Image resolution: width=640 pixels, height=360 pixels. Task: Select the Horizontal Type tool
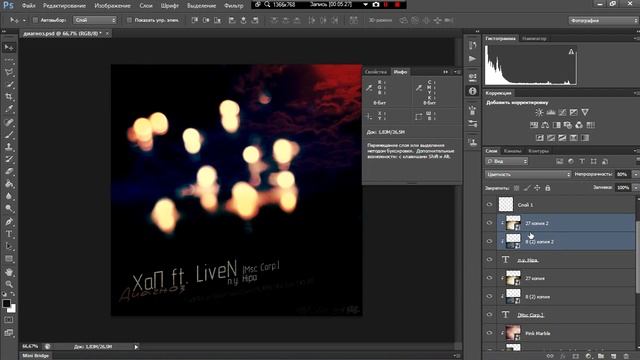[x=9, y=234]
